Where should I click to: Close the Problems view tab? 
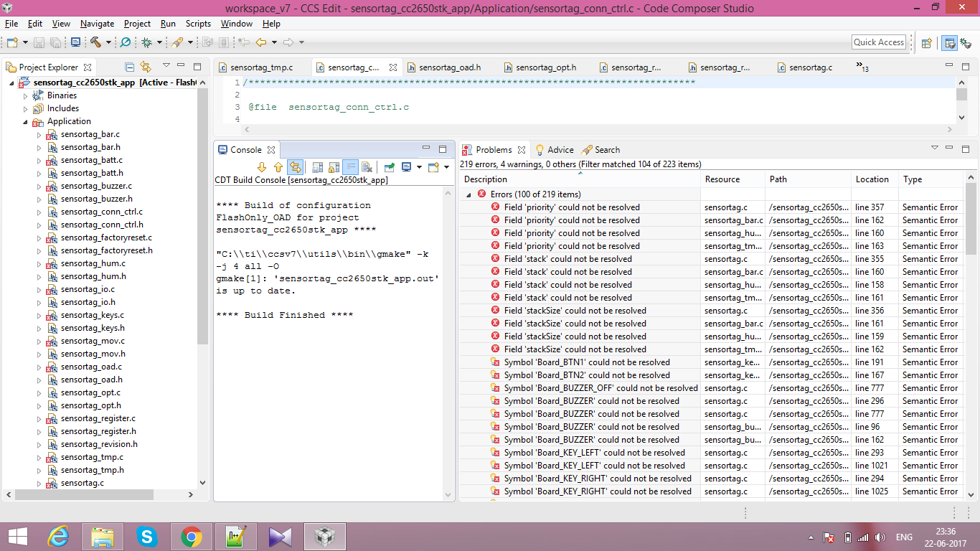click(x=522, y=150)
